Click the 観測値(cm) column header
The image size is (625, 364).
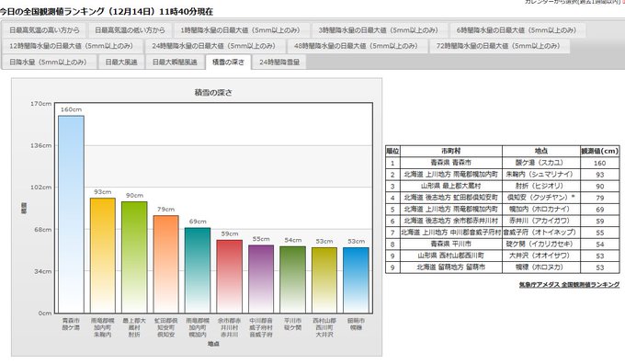pyautogui.click(x=600, y=151)
